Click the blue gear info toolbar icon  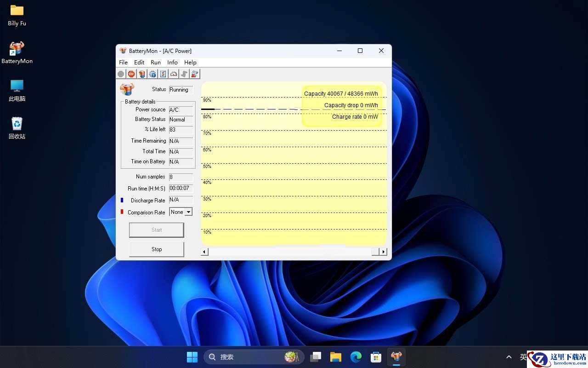tap(153, 74)
